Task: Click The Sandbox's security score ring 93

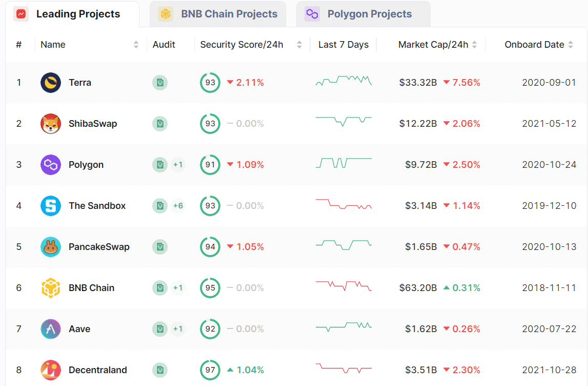Action: click(x=210, y=206)
